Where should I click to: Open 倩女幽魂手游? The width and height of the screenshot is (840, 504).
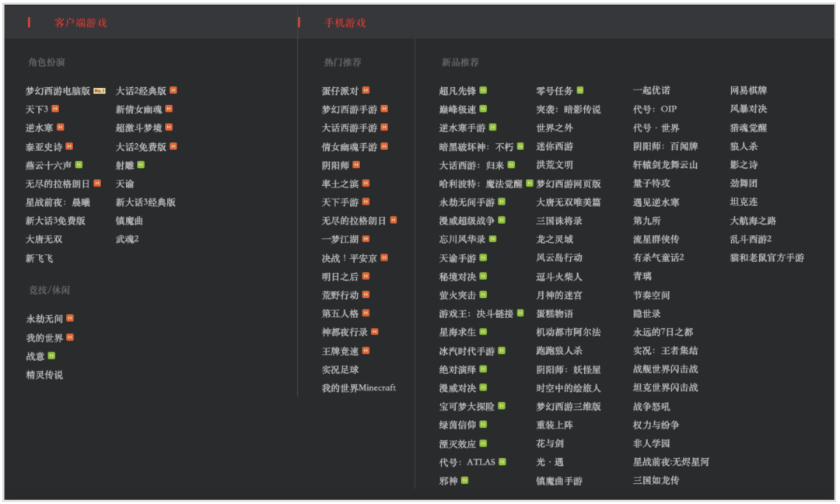pyautogui.click(x=349, y=147)
